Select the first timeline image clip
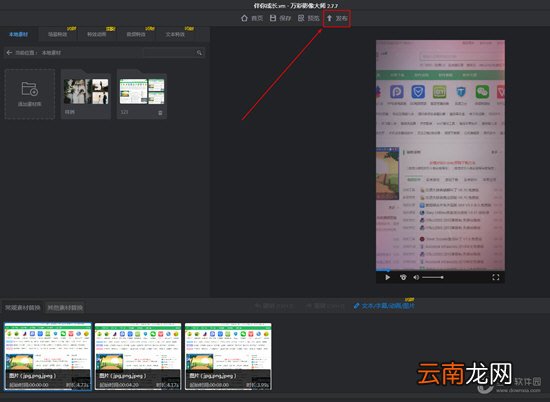This screenshot has width=550, height=402. click(x=48, y=356)
